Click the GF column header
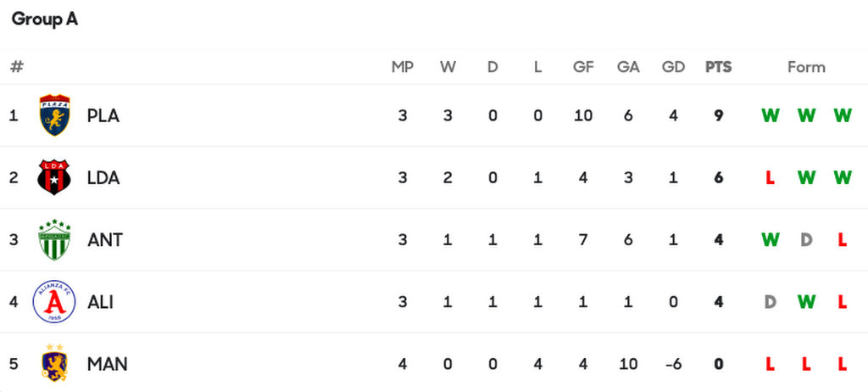This screenshot has width=868, height=392. (583, 67)
